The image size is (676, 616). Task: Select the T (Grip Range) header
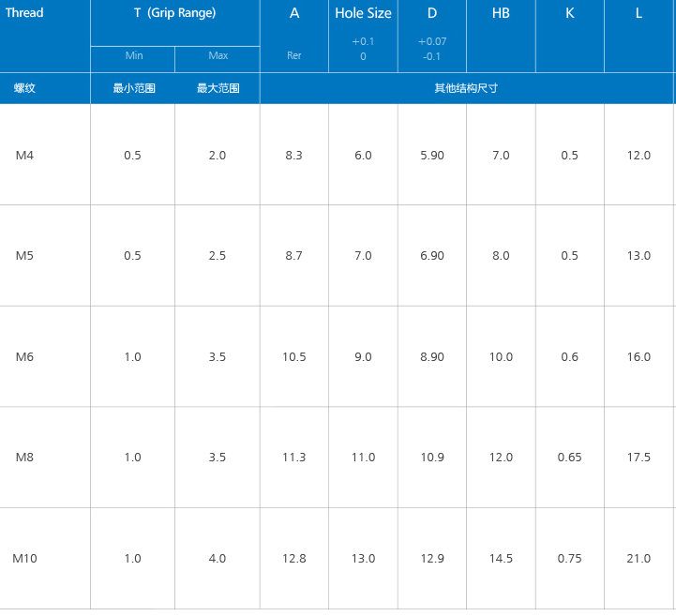coord(174,13)
